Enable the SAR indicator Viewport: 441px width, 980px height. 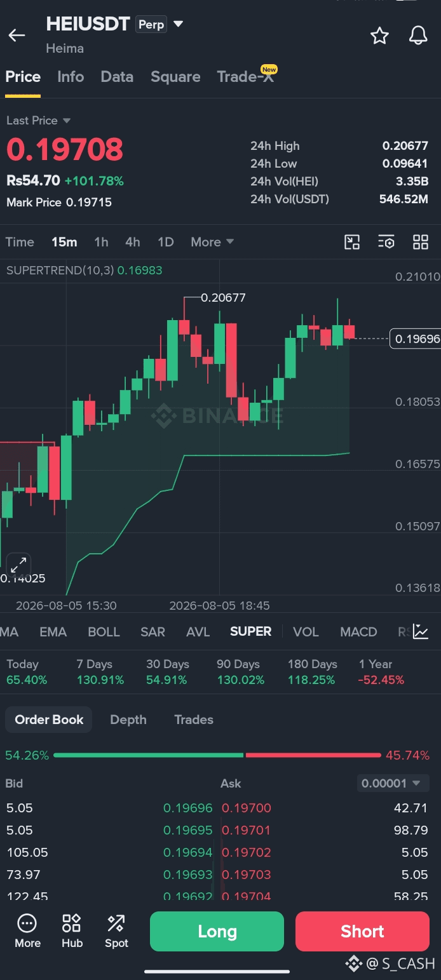pos(153,632)
